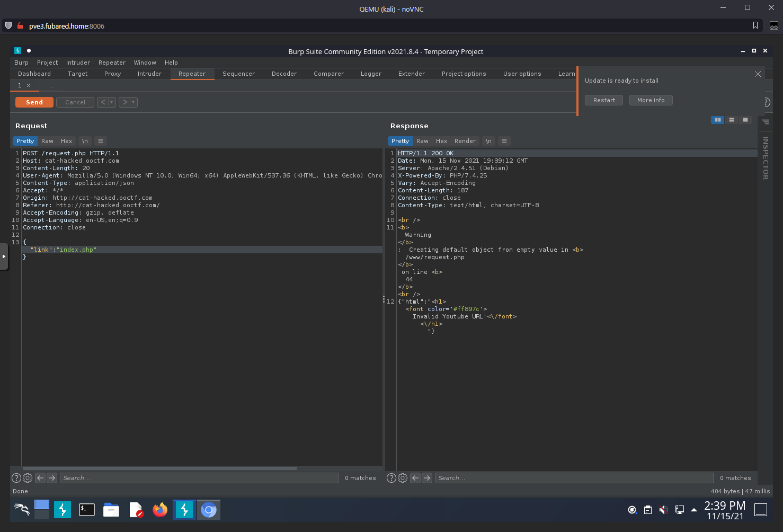The width and height of the screenshot is (783, 532).
Task: Open Kali applications menu icon
Action: pyautogui.click(x=22, y=510)
